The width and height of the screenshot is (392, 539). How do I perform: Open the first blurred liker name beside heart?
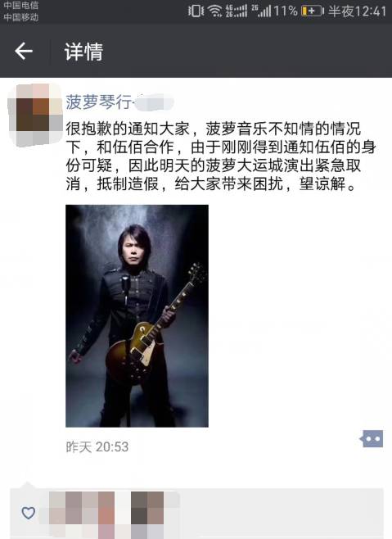(x=81, y=514)
